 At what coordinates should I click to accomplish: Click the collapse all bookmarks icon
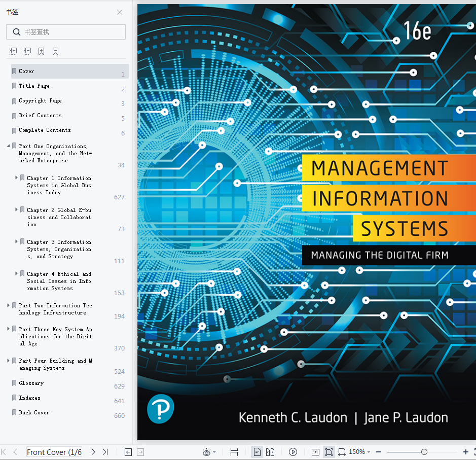point(27,51)
